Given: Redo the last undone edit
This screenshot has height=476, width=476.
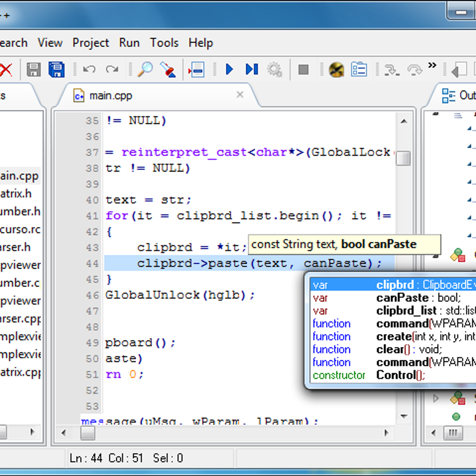Looking at the screenshot, I should (112, 70).
